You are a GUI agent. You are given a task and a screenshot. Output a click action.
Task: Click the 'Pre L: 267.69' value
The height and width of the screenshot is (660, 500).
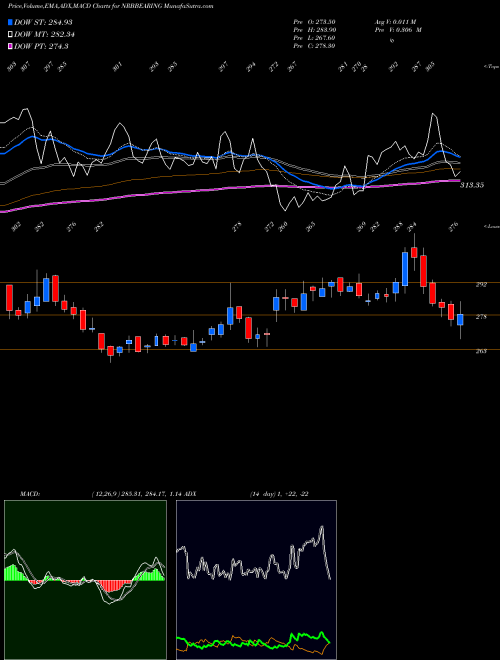pos(314,38)
